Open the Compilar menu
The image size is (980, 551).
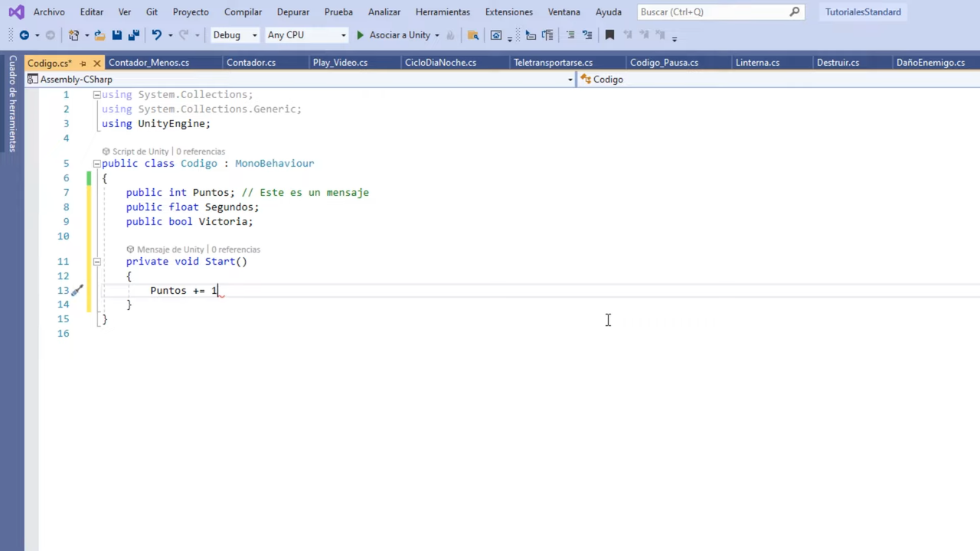point(243,11)
